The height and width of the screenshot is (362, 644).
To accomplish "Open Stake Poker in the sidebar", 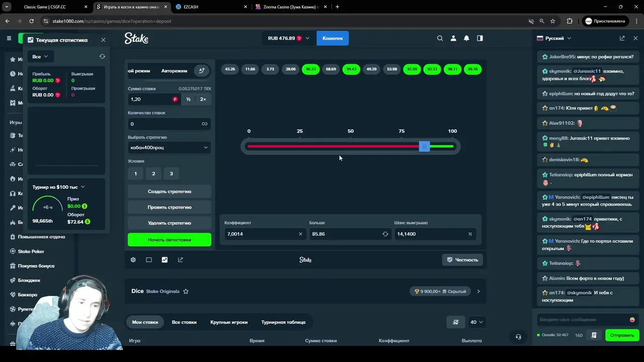I will pos(31,251).
